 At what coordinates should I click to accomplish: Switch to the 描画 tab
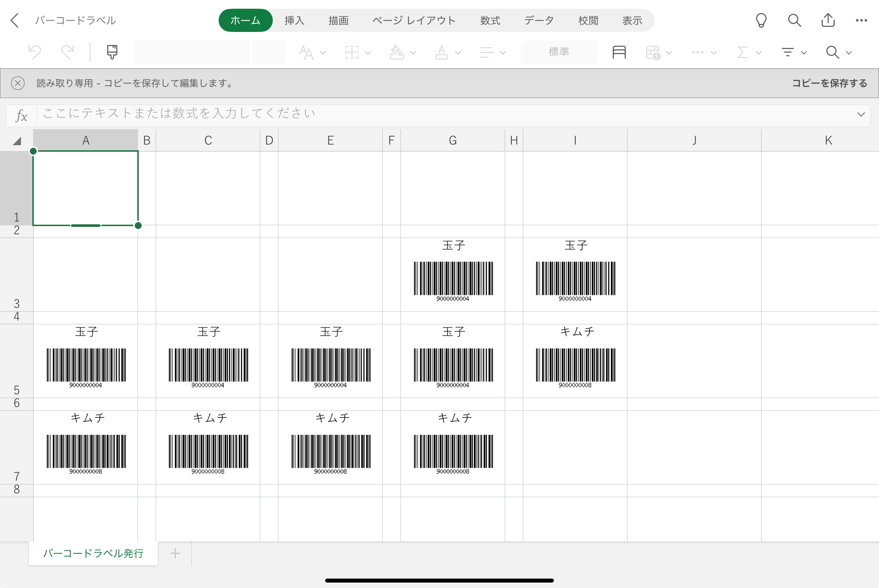(x=339, y=20)
